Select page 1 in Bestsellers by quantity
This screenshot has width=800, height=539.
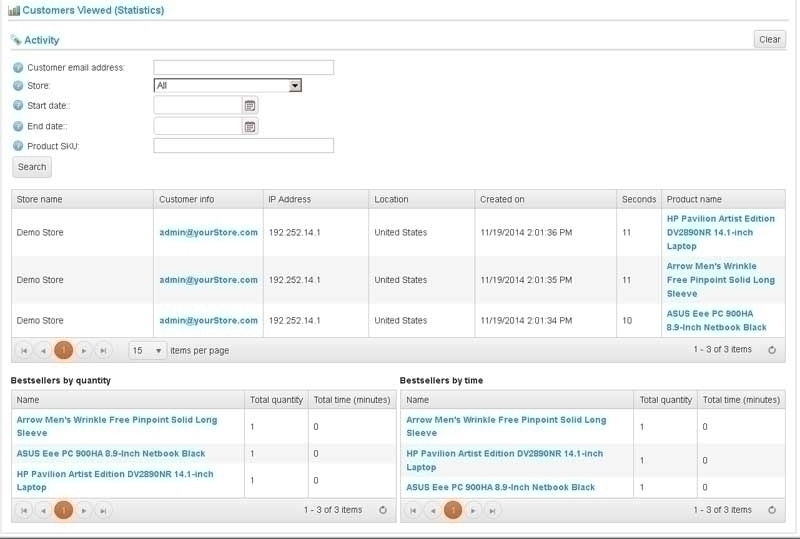click(63, 510)
